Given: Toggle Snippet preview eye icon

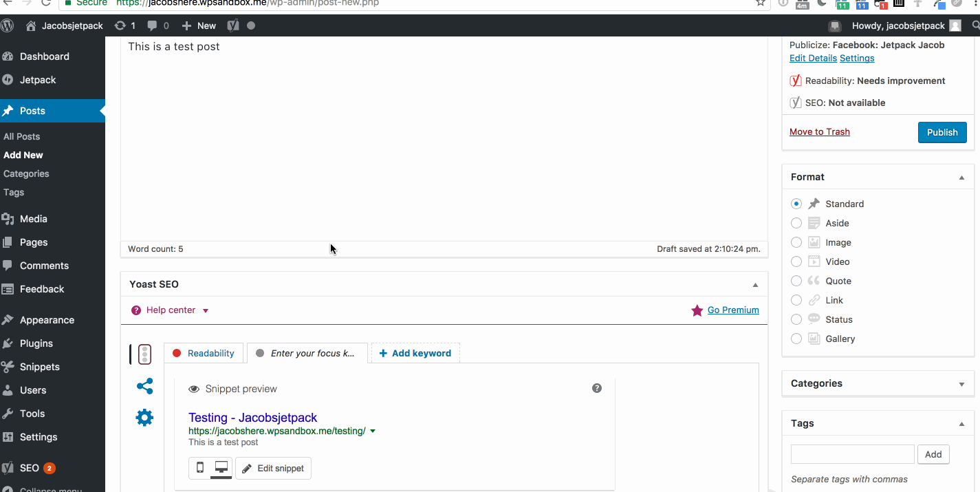Looking at the screenshot, I should [194, 389].
